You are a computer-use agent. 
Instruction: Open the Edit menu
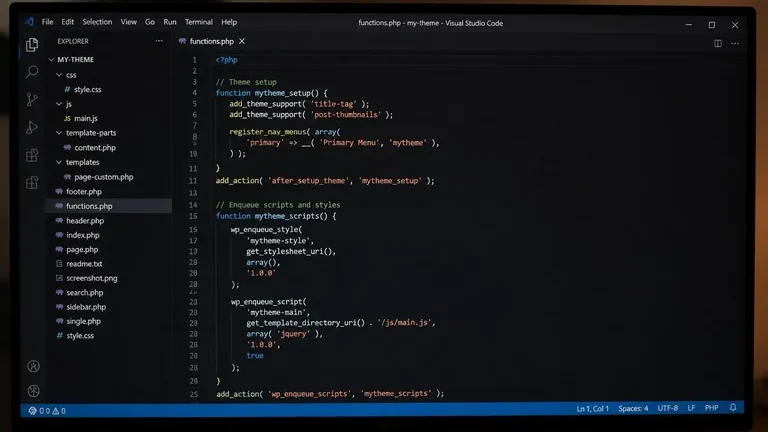(x=68, y=22)
